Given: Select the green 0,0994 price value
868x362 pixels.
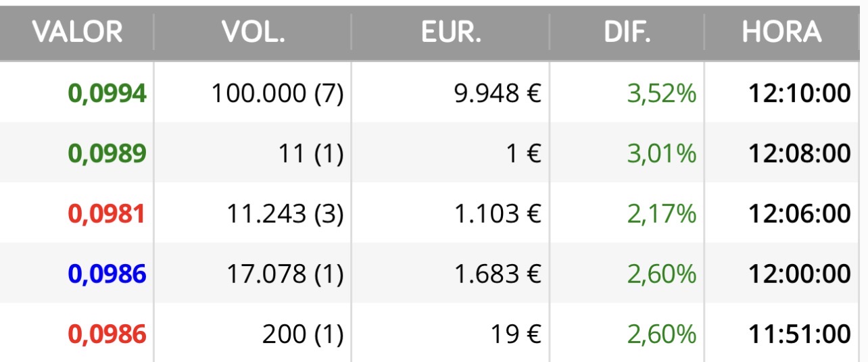Looking at the screenshot, I should coord(107,94).
